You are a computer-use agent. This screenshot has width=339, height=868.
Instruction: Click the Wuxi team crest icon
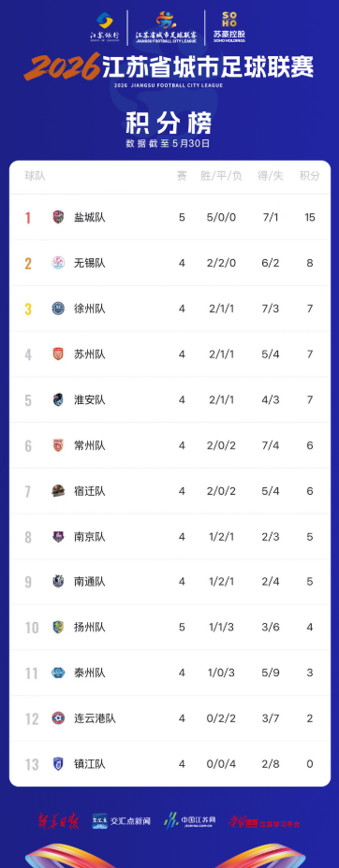pyautogui.click(x=58, y=263)
